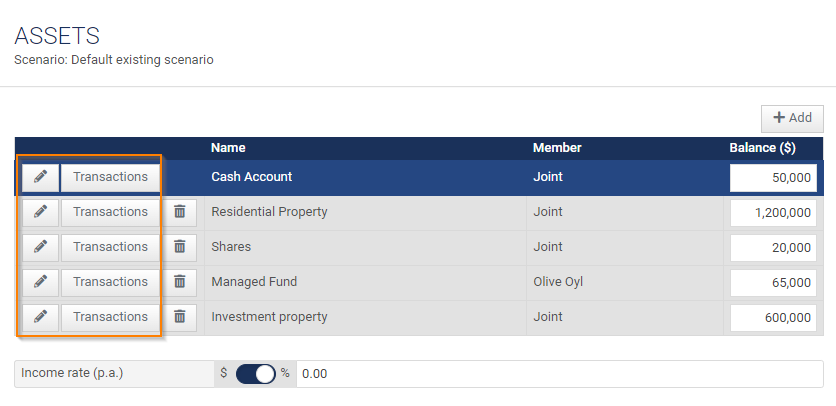Open Transactions for Residential Property

tap(110, 212)
